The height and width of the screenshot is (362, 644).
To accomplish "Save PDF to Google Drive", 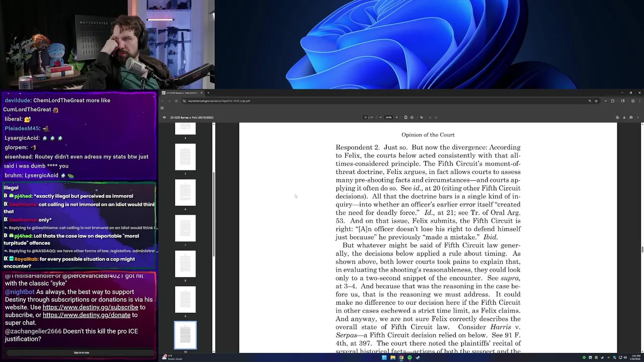I will [x=617, y=118].
